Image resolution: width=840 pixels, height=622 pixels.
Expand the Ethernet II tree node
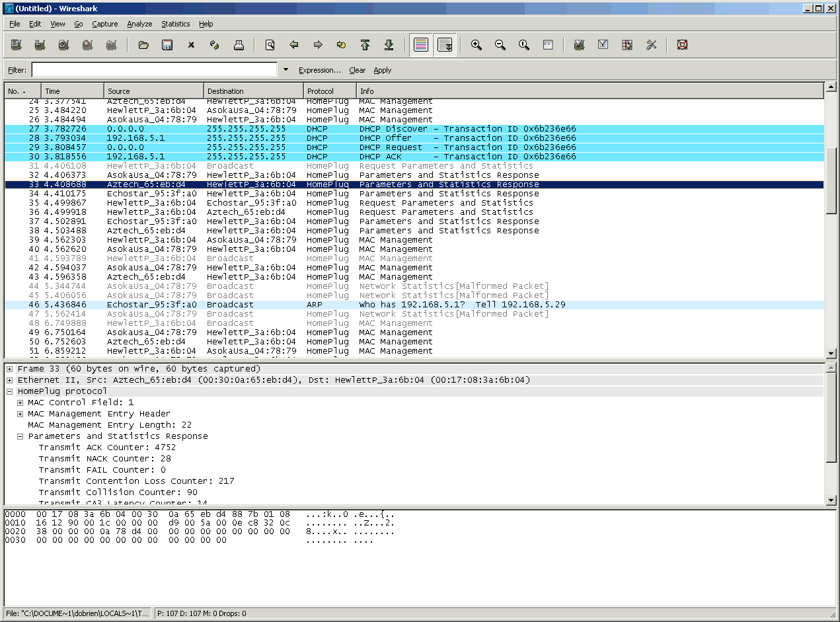[x=10, y=380]
